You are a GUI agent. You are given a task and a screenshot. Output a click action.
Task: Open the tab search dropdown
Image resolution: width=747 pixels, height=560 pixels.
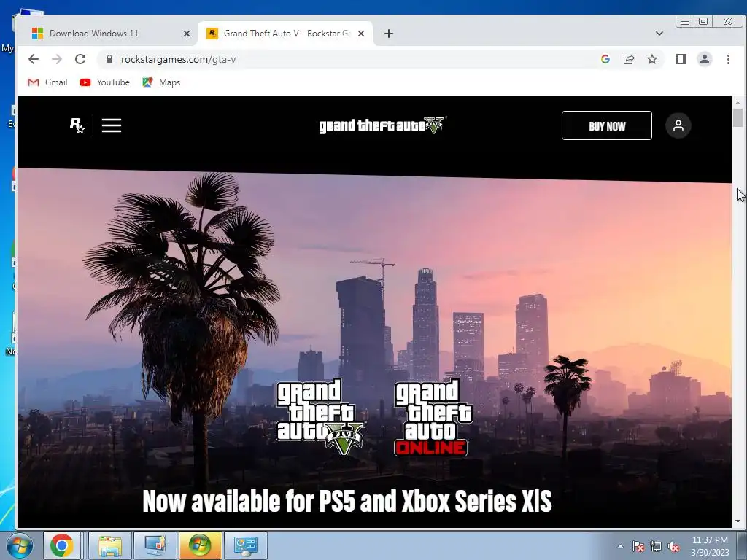pyautogui.click(x=659, y=34)
